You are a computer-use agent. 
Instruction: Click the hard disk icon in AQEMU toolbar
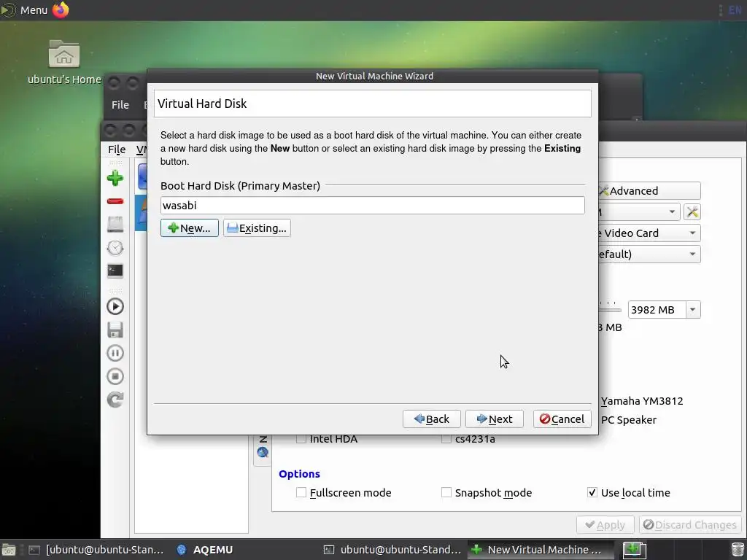point(115,225)
